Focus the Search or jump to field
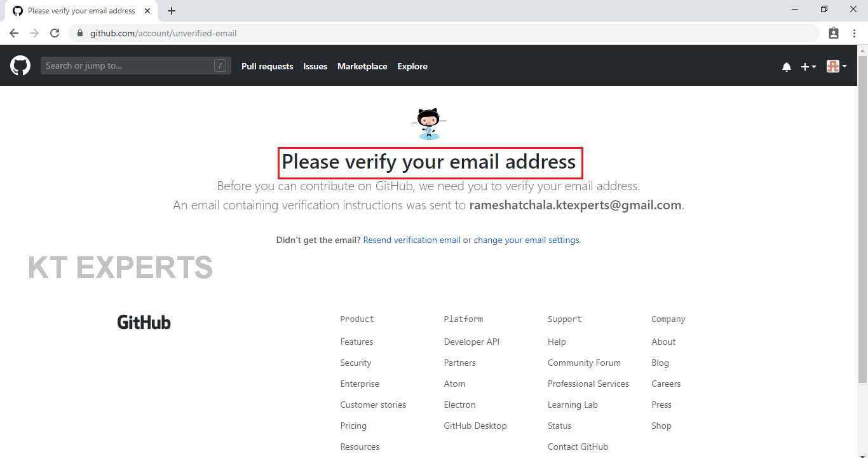This screenshot has height=458, width=868. 127,66
